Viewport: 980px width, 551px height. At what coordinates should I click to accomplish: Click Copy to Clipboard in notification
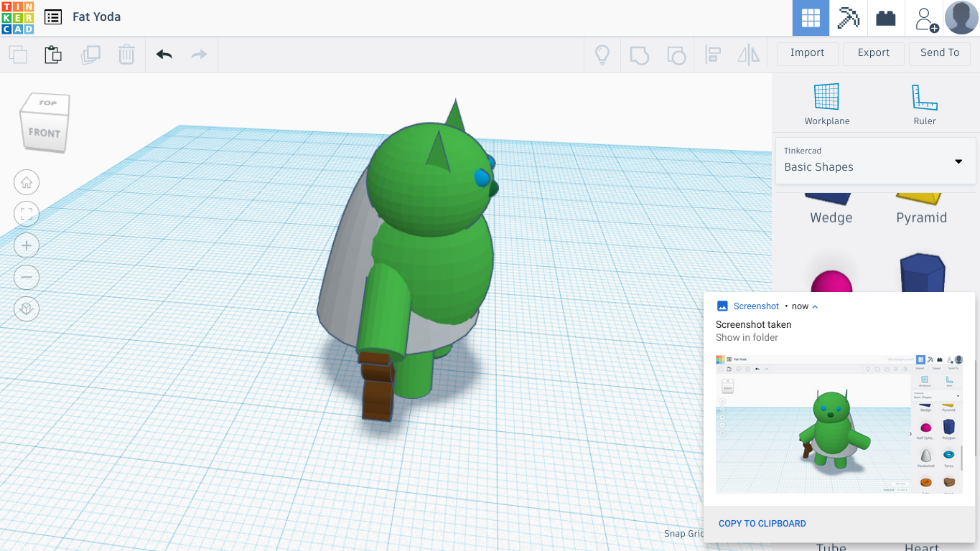(762, 524)
